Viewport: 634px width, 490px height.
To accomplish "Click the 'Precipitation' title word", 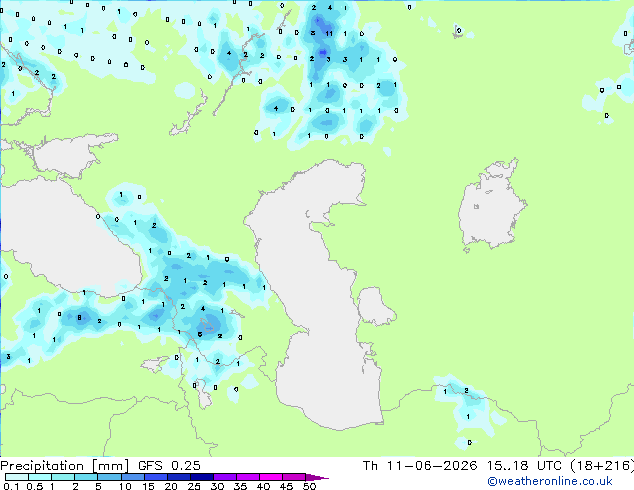I will pyautogui.click(x=42, y=466).
